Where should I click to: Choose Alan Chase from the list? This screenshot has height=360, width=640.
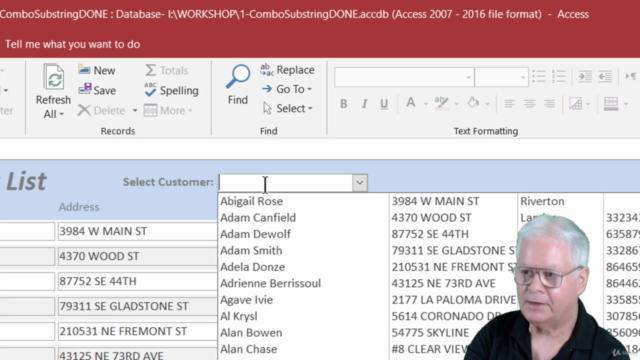pyautogui.click(x=249, y=349)
